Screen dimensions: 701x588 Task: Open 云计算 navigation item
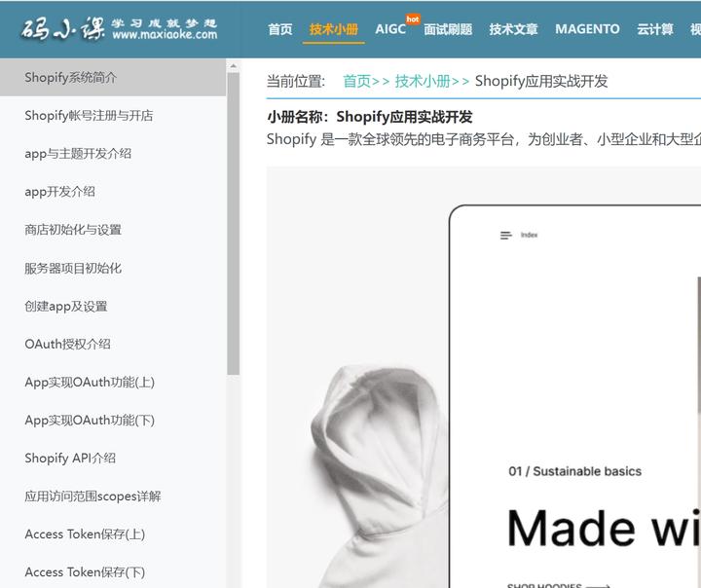(x=655, y=29)
